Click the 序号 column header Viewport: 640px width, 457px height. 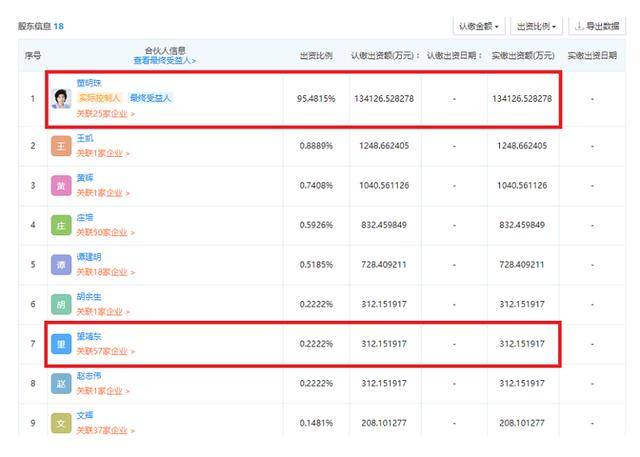click(33, 55)
